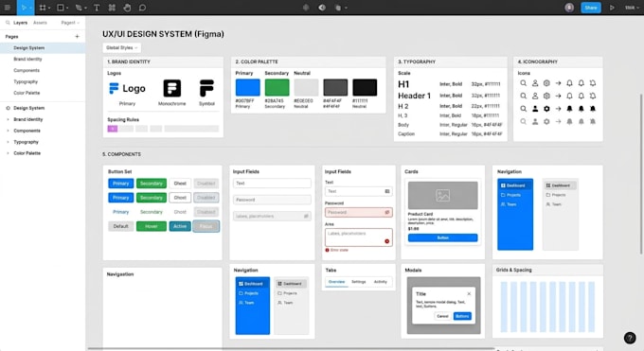Open the Global Styles dropdown
The height and width of the screenshot is (351, 644).
122,47
